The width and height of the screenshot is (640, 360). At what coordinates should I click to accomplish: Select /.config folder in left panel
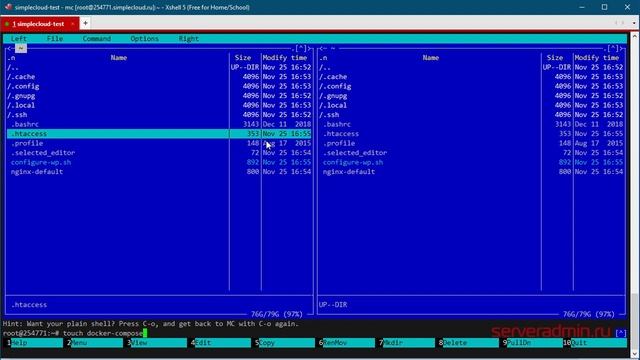point(159,86)
